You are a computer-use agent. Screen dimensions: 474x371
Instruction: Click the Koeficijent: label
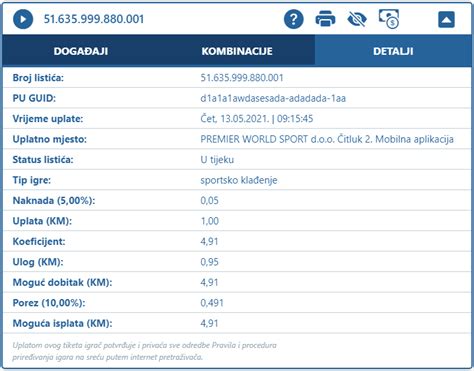pos(39,242)
